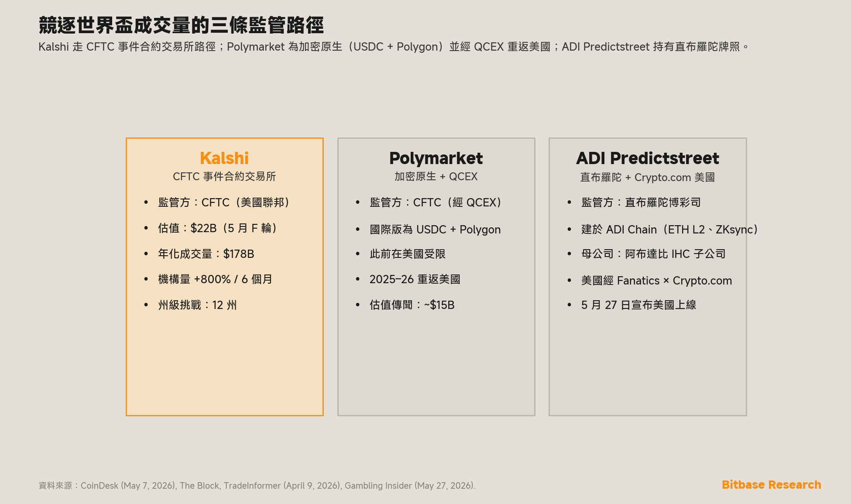Click the 母公司：阿布達比 IHC 子公司 bullet
The width and height of the screenshot is (851, 504).
pos(653,254)
